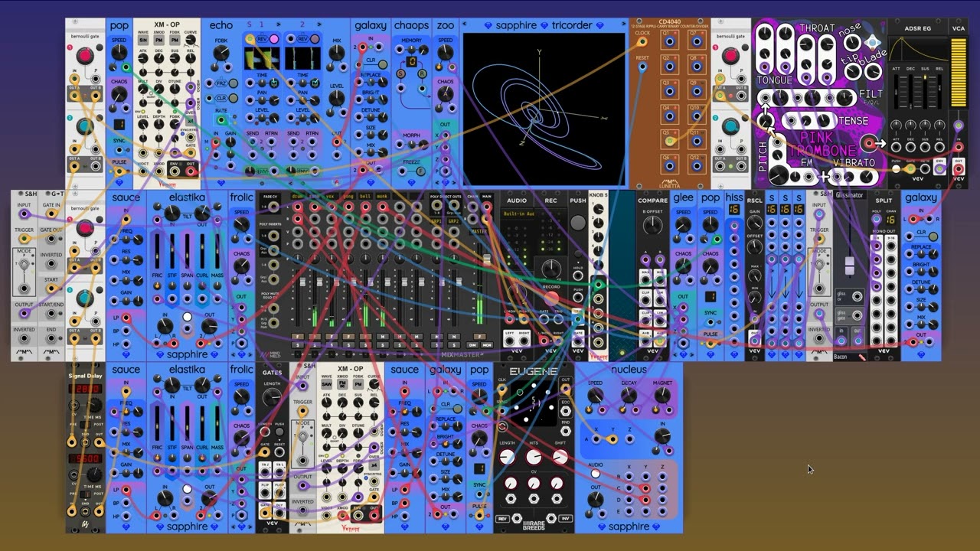Click the ATT slider on ADSR EG

(x=896, y=92)
